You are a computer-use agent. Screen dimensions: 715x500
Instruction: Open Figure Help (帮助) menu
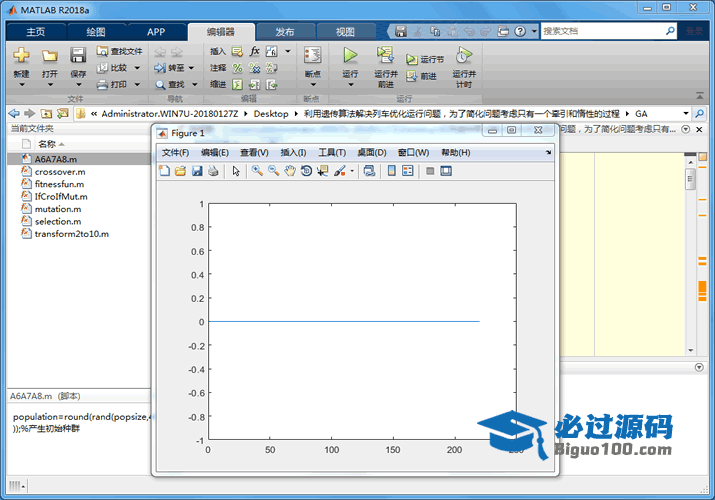456,153
